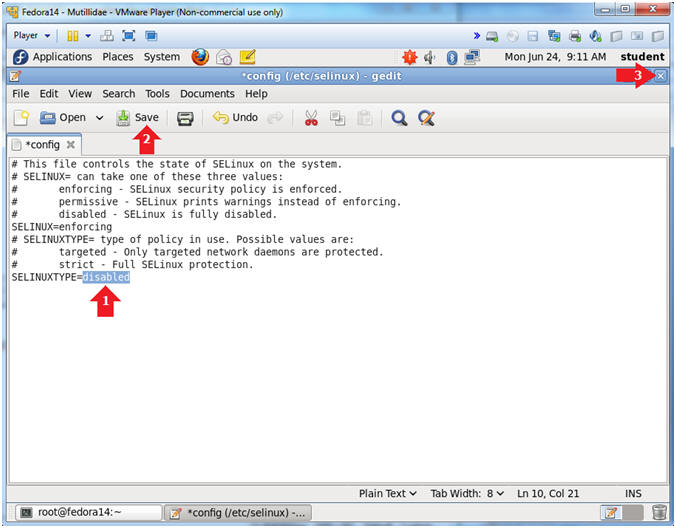Click the red alert notification icon
The width and height of the screenshot is (676, 528).
pyautogui.click(x=410, y=57)
